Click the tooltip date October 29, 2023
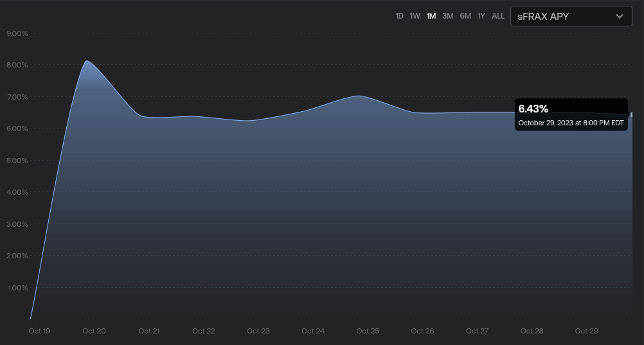This screenshot has width=644, height=345. 571,123
